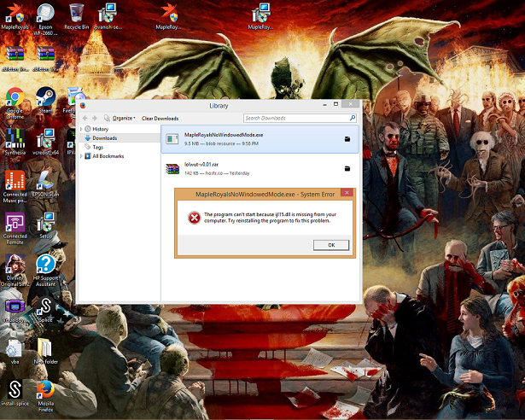
Task: Select the Steam desktop shortcut
Action: [x=45, y=100]
